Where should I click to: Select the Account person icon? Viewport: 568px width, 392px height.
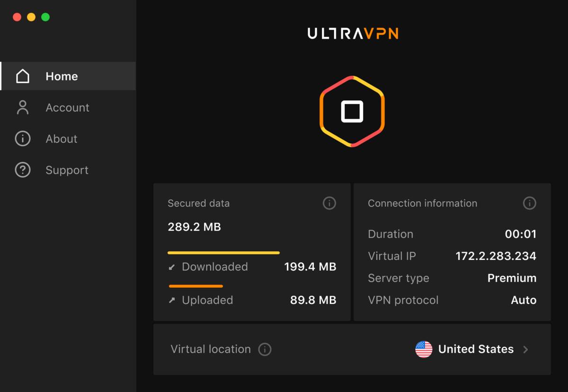click(23, 107)
